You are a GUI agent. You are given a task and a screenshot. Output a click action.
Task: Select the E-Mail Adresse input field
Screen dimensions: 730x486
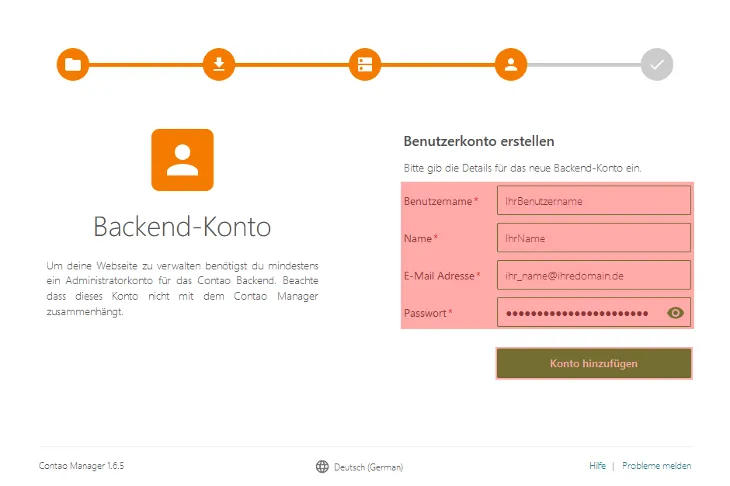[x=593, y=275]
